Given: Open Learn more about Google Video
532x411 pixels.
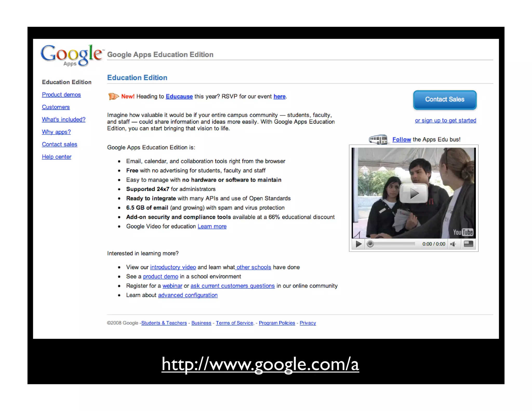Looking at the screenshot, I should coord(212,226).
